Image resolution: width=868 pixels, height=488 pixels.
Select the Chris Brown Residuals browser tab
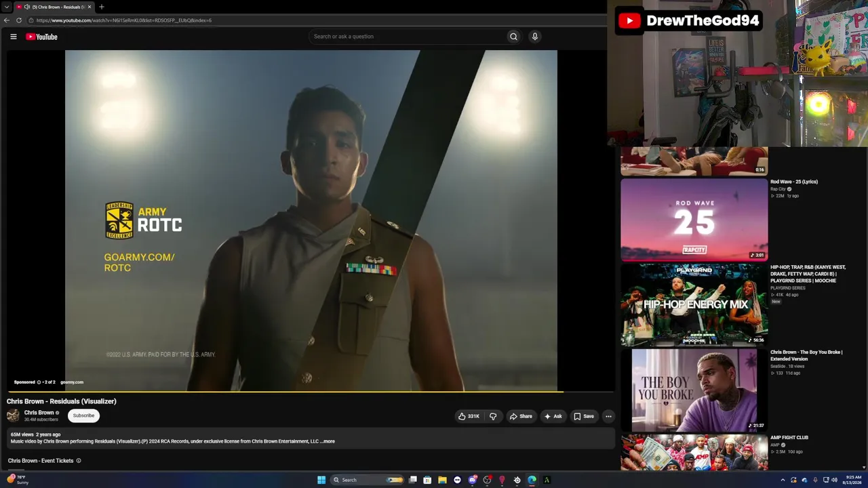54,7
